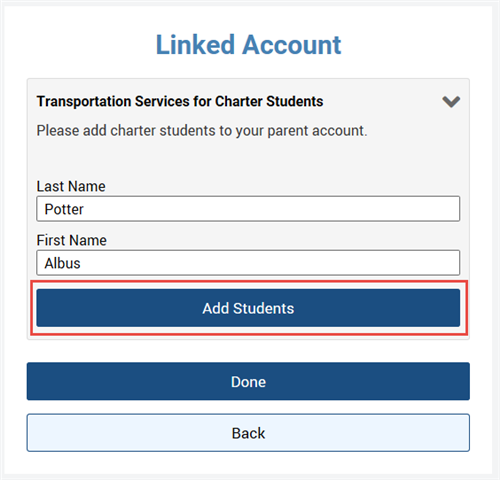Toggle the section's down-arrow icon
The width and height of the screenshot is (500, 480).
point(451,102)
